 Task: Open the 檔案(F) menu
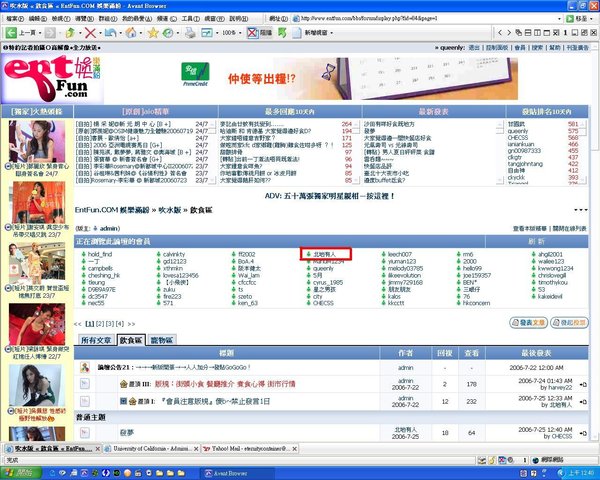pyautogui.click(x=15, y=18)
